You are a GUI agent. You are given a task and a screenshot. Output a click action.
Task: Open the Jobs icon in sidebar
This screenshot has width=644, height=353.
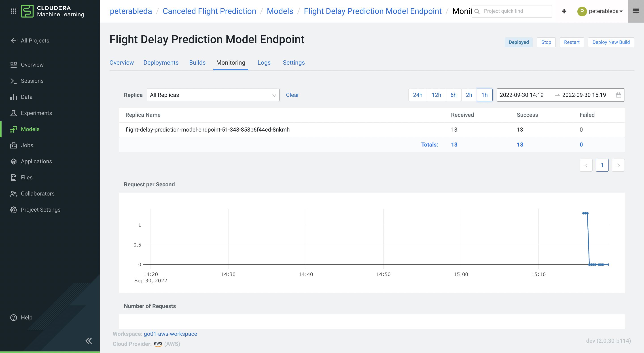click(x=13, y=145)
